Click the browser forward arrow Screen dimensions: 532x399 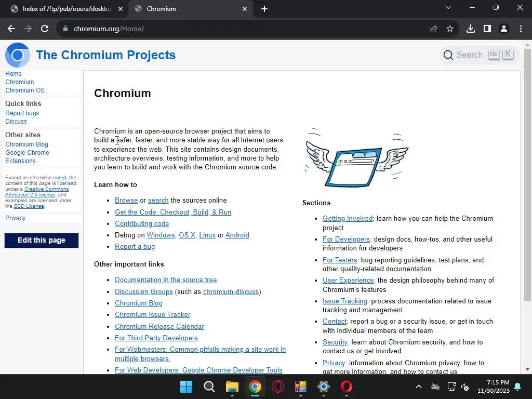point(28,29)
